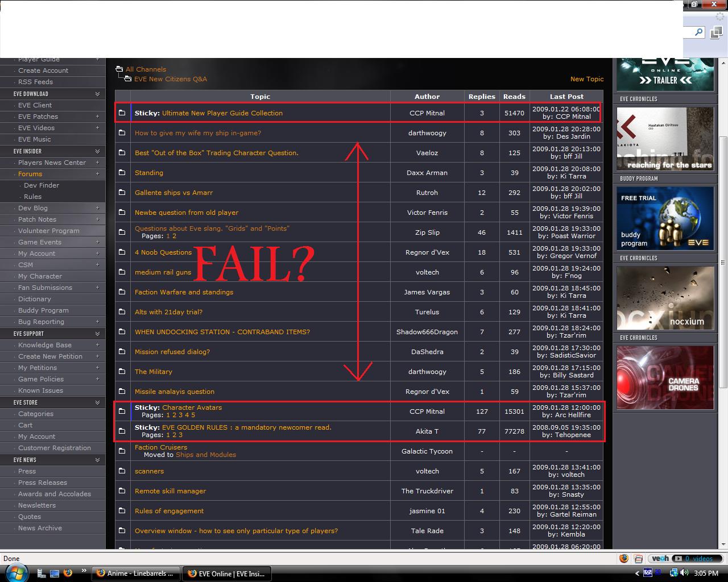Collapse the EVE NEWS sidebar section
The image size is (728, 582).
coord(97,460)
